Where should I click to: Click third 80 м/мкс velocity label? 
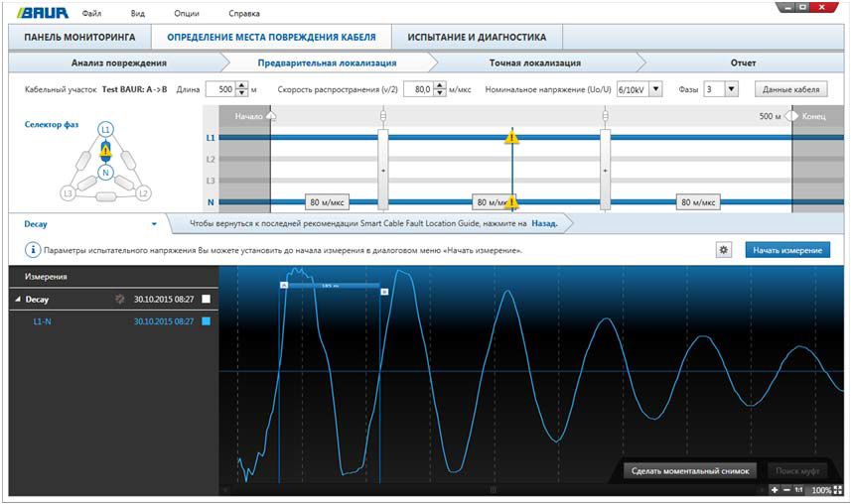[698, 202]
